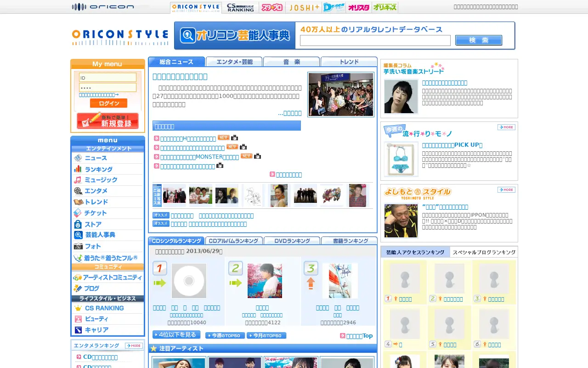Go to ストア in the sidebar menu

coord(107,224)
